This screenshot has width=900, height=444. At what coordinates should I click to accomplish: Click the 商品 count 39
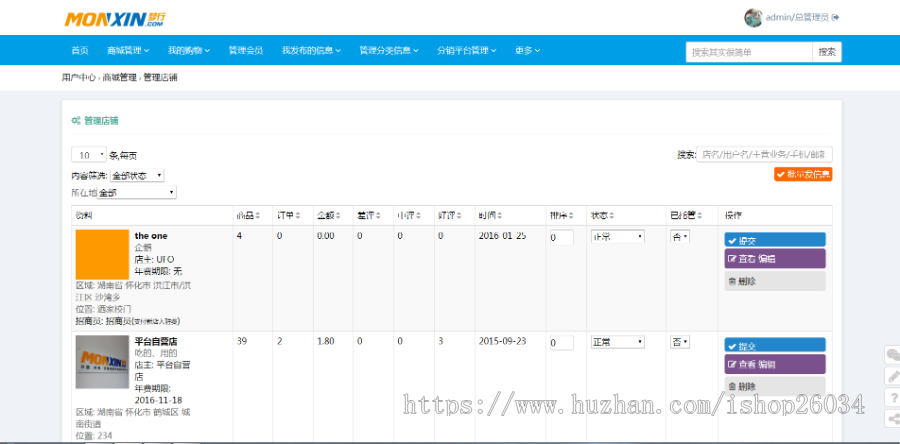click(242, 341)
